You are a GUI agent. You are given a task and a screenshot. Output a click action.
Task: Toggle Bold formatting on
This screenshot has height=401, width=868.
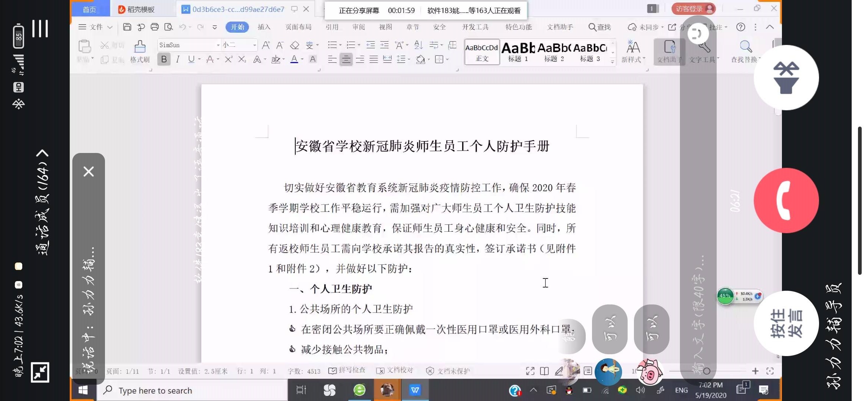164,59
